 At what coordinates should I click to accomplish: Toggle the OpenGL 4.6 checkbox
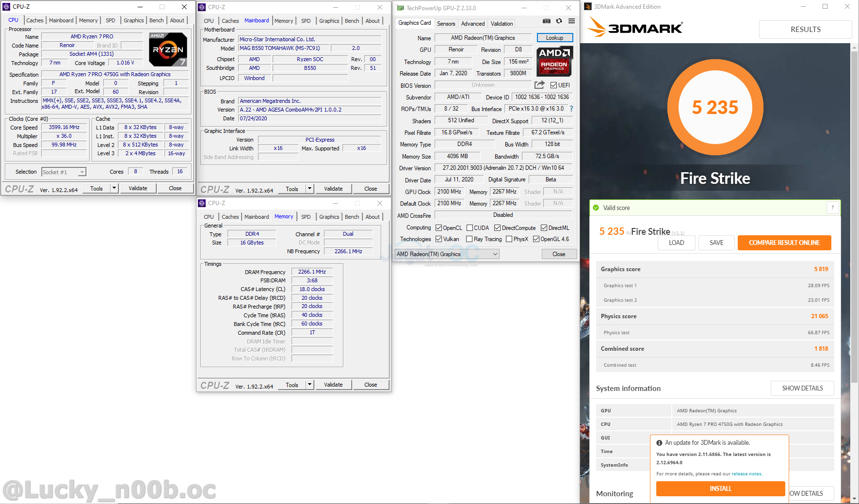click(x=536, y=239)
